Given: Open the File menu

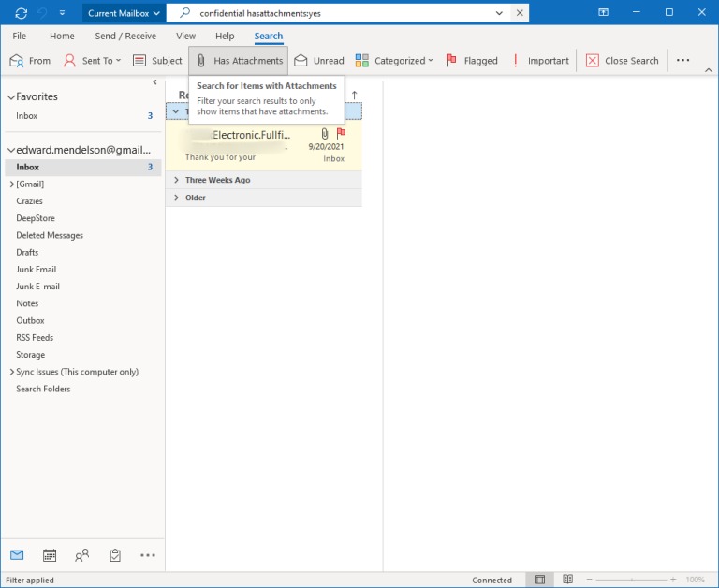Looking at the screenshot, I should tap(20, 36).
